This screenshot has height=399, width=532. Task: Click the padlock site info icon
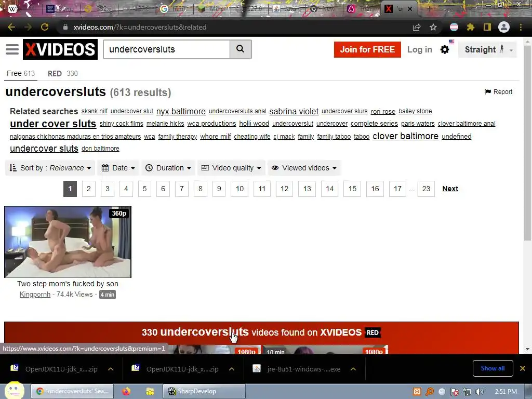point(65,27)
